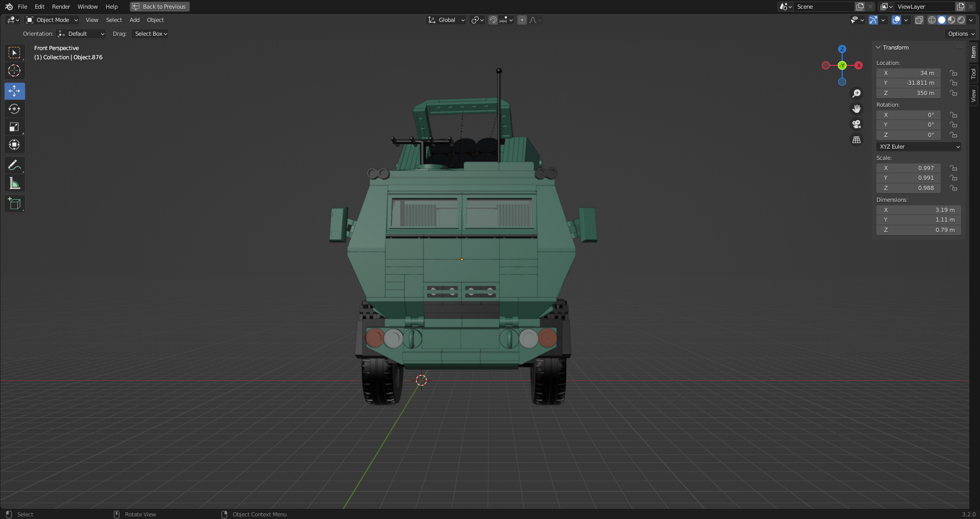Toggle camera view icon
This screenshot has height=519, width=980.
pyautogui.click(x=856, y=124)
